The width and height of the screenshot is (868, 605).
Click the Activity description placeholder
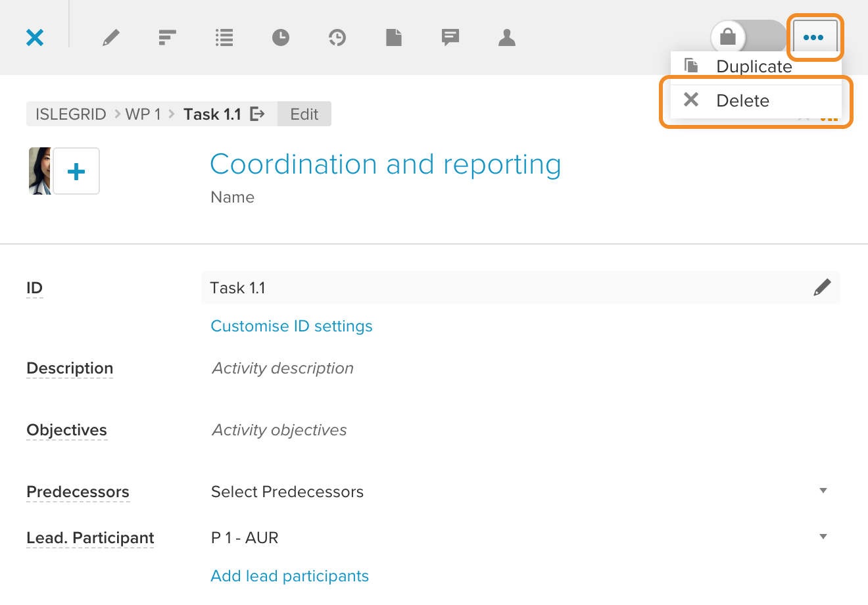pyautogui.click(x=283, y=368)
